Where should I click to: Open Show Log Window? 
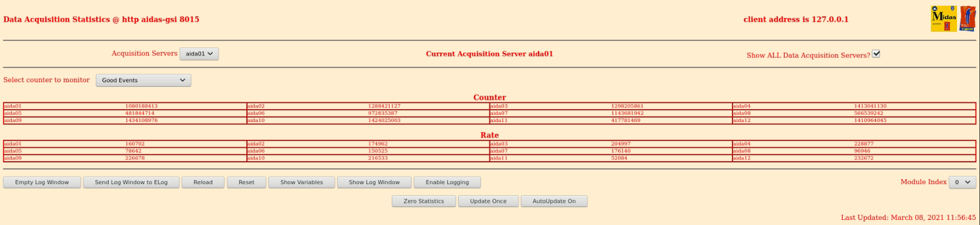pyautogui.click(x=374, y=182)
